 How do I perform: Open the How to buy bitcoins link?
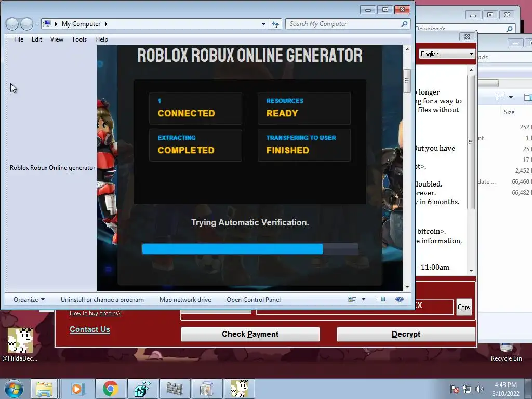[x=96, y=313]
